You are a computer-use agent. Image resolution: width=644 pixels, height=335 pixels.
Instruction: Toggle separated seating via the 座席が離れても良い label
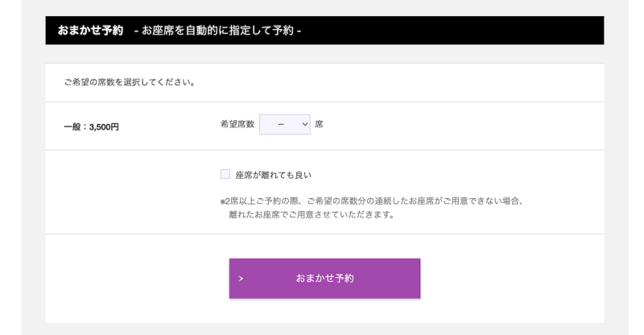[x=273, y=175]
